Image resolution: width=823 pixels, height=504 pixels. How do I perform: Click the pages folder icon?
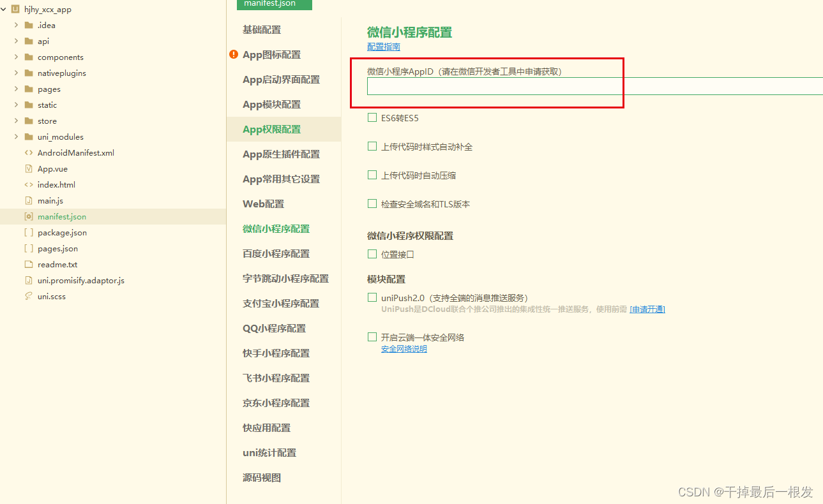click(28, 89)
